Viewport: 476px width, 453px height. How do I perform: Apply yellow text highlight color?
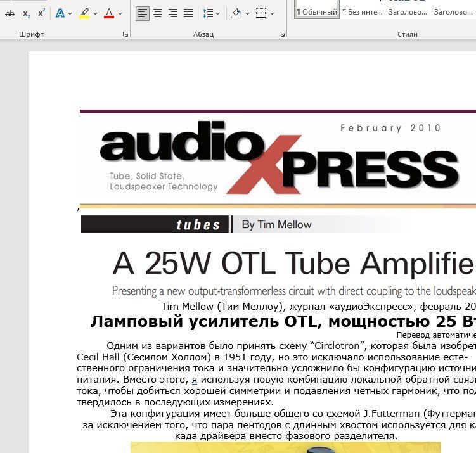pyautogui.click(x=84, y=13)
